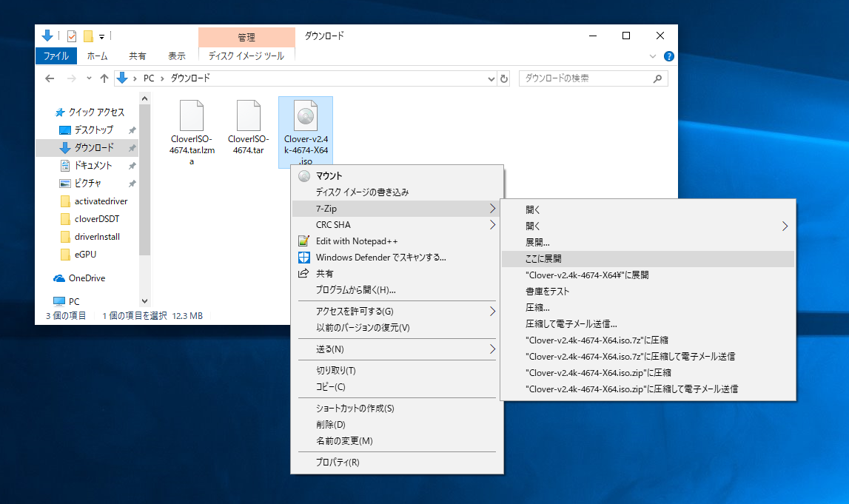
Task: Open プロパティ(R) from context menu
Action: pyautogui.click(x=397, y=463)
